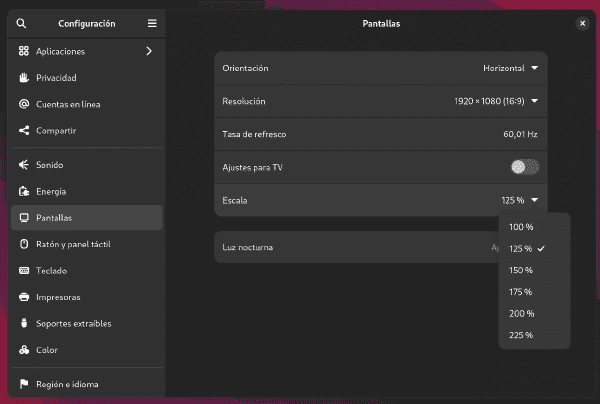
Task: Choose 200 % from the scale menu
Action: [534, 314]
